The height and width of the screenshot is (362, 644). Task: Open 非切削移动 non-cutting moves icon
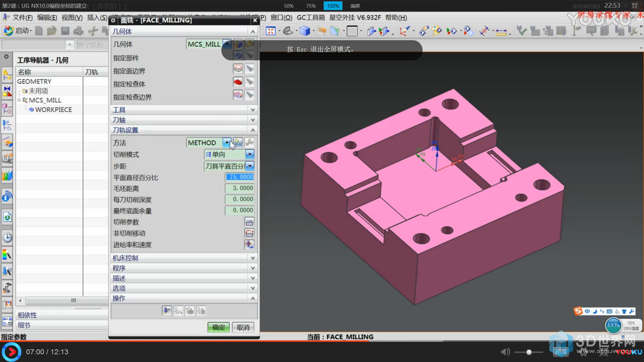pos(249,233)
